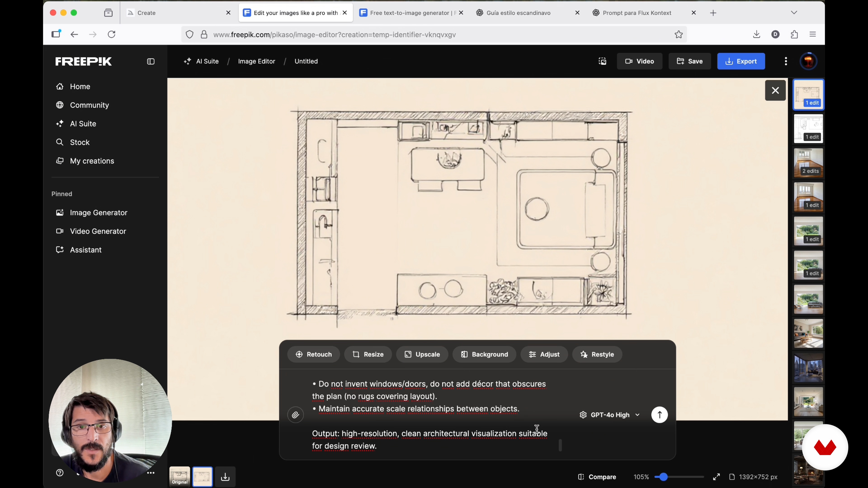868x488 pixels.
Task: Select the edited version thumbnail
Action: pyautogui.click(x=203, y=476)
